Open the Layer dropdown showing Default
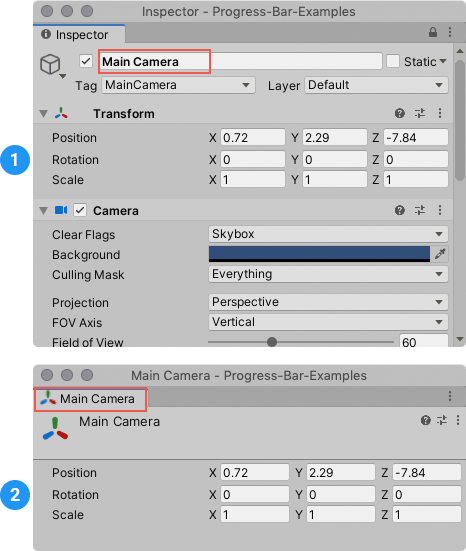The height and width of the screenshot is (551, 466). click(x=376, y=85)
